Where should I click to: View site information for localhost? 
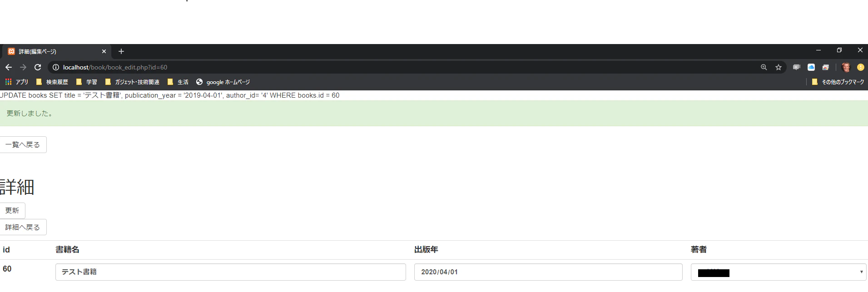click(x=56, y=67)
